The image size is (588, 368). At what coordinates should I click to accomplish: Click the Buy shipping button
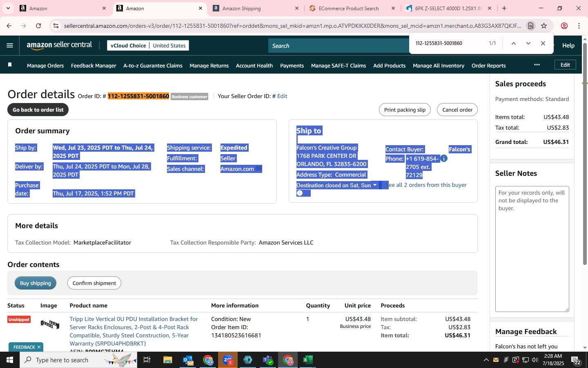36,283
